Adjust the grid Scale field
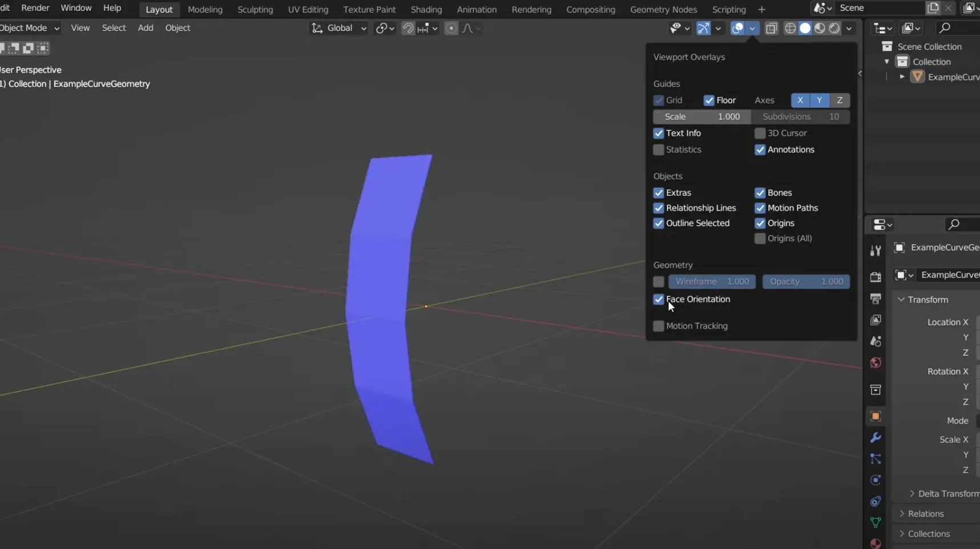980x549 pixels. point(702,116)
